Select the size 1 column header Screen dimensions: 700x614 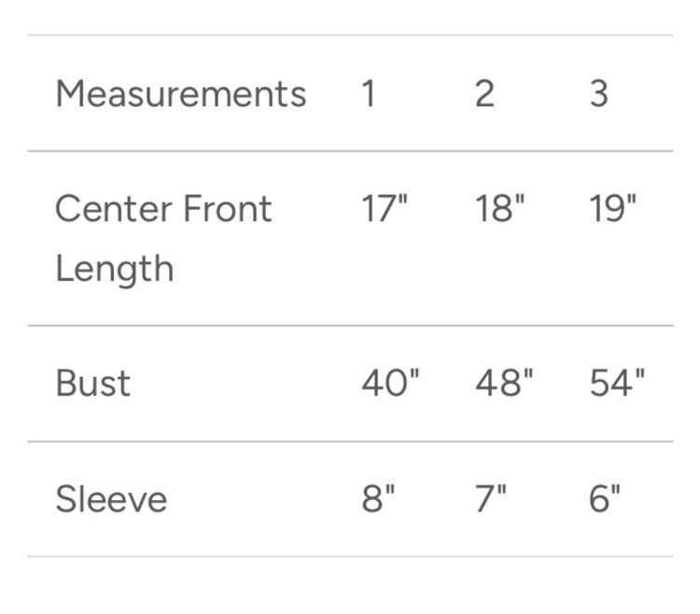tap(369, 94)
